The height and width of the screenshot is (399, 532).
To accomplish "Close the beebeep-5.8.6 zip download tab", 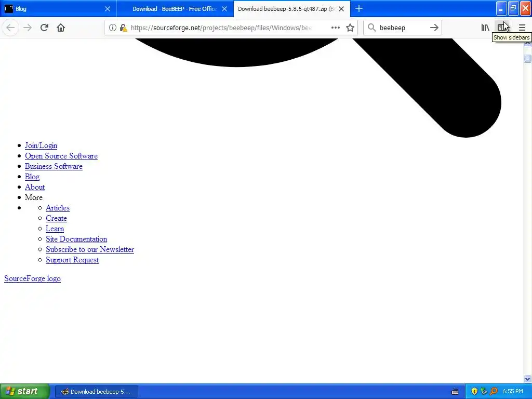I will [341, 9].
